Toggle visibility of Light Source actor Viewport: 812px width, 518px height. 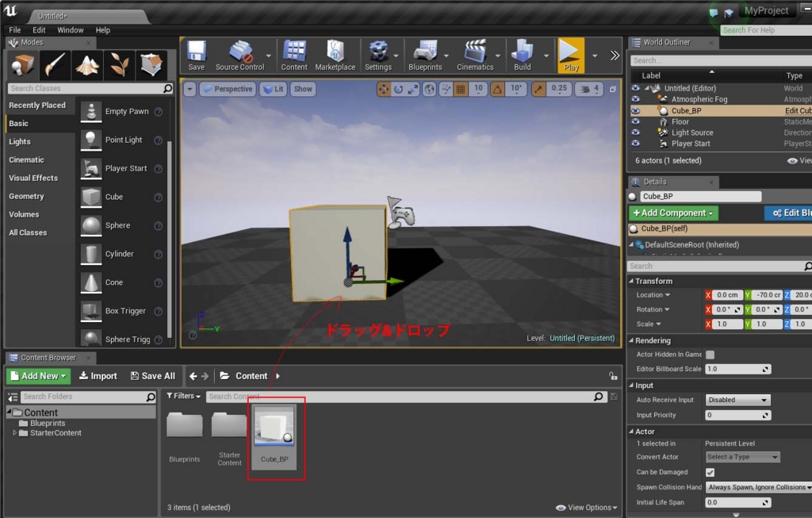635,132
